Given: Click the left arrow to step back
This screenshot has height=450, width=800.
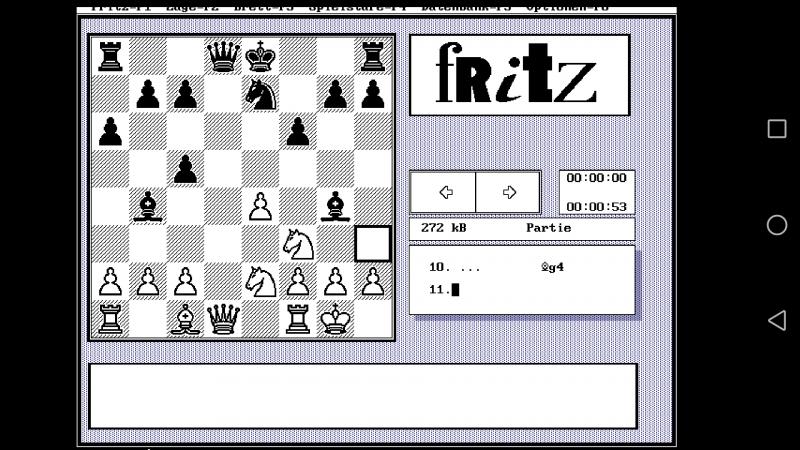Looking at the screenshot, I should coord(444,192).
